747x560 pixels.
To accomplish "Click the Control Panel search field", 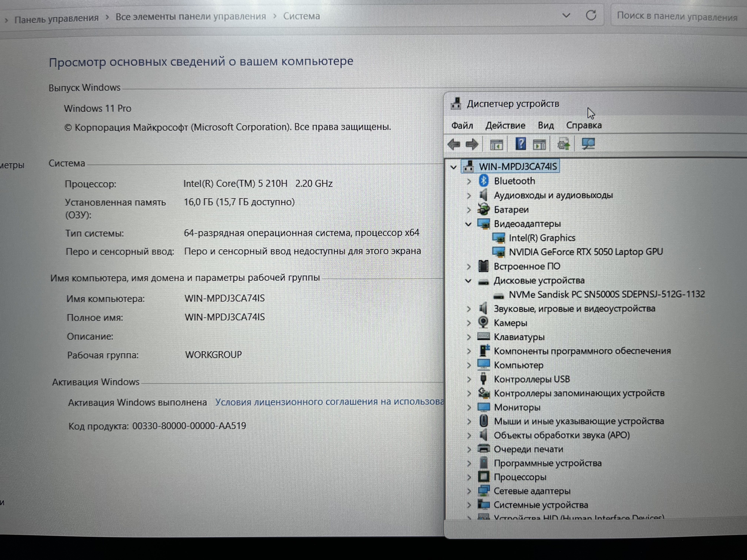I will click(677, 16).
